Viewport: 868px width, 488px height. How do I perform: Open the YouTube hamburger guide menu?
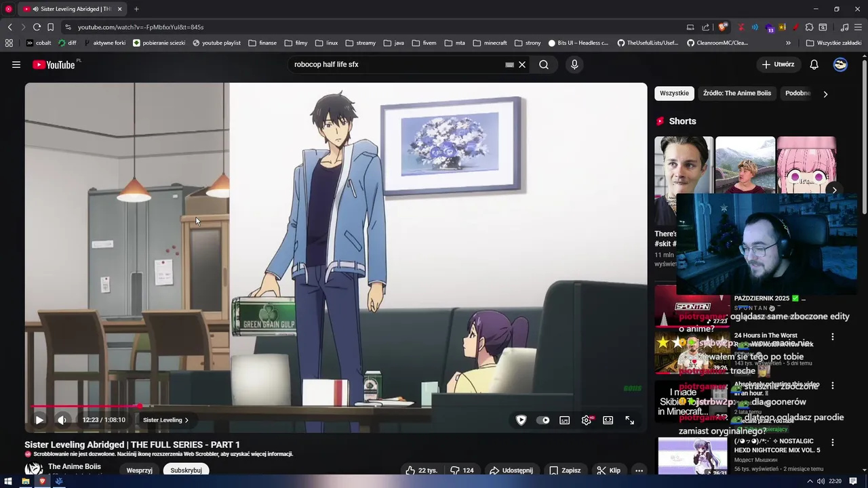[x=16, y=64]
